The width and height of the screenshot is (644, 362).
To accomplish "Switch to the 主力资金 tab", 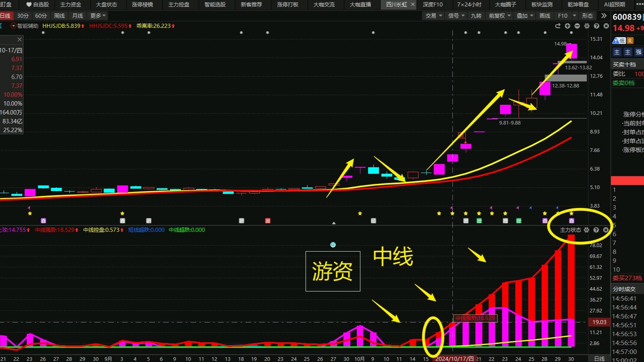I will [71, 4].
